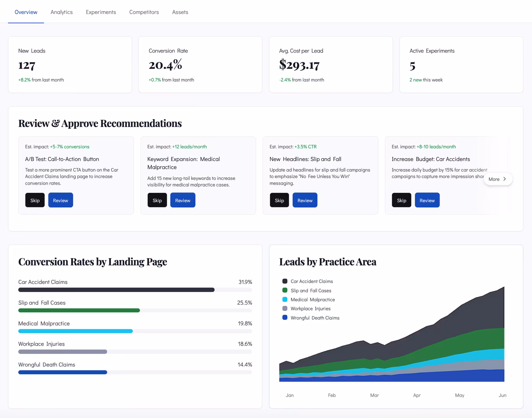Image resolution: width=532 pixels, height=418 pixels.
Task: Click the 'Conversion Rates by Landing Page' heading
Action: coord(93,262)
